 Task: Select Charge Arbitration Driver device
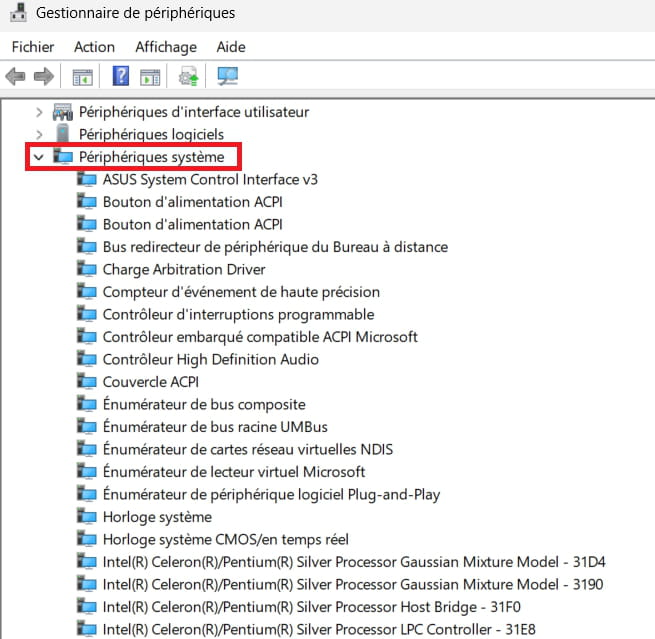pyautogui.click(x=183, y=269)
